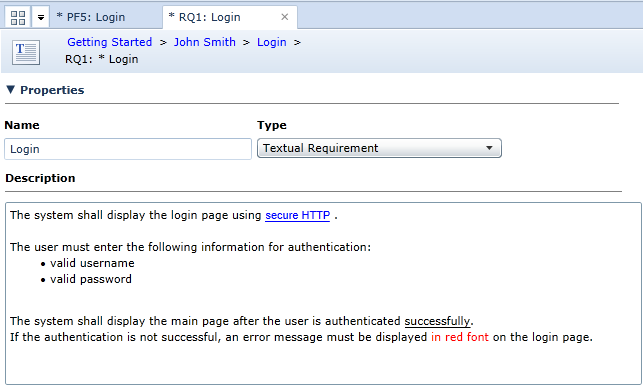The width and height of the screenshot is (643, 386).
Task: Open the John Smith breadcrumb link
Action: coord(205,42)
